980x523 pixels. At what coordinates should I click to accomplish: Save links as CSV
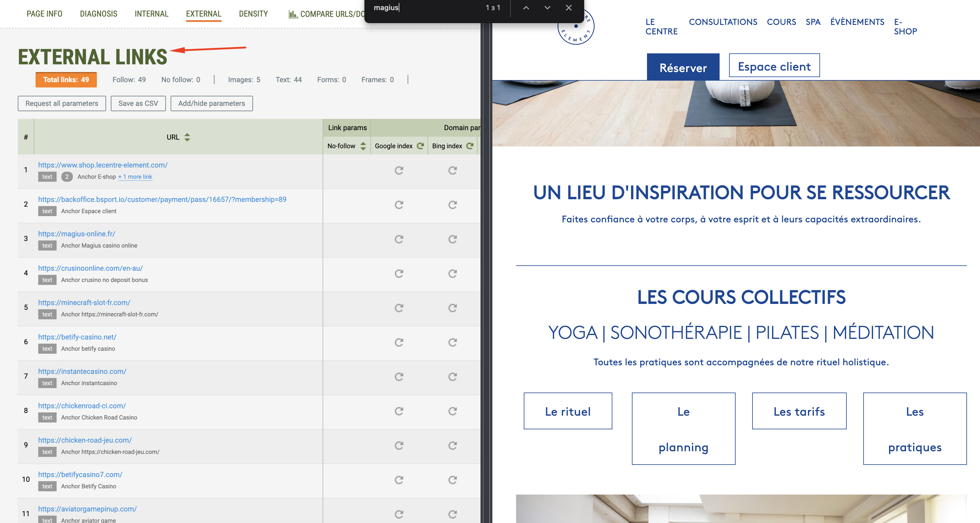(138, 103)
